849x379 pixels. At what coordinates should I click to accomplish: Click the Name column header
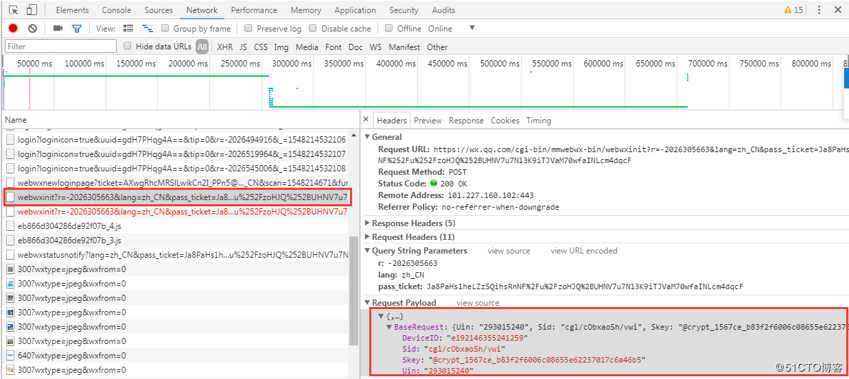coord(179,120)
